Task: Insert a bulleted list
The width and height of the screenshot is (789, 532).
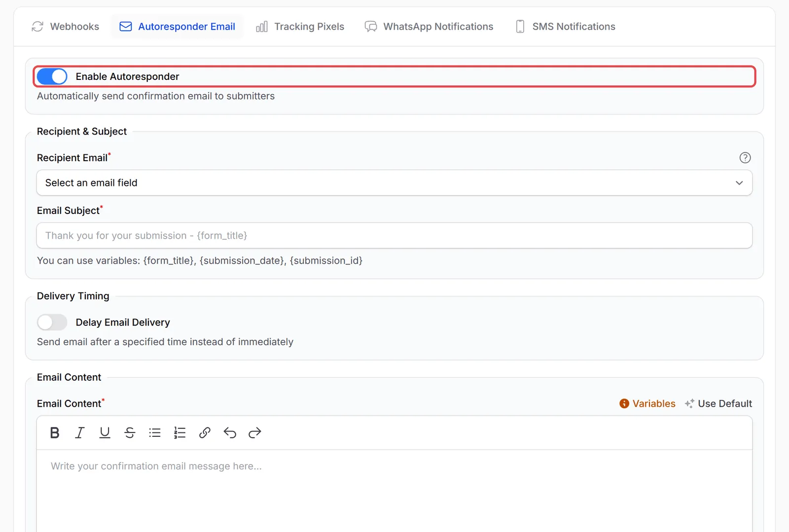Action: click(155, 433)
